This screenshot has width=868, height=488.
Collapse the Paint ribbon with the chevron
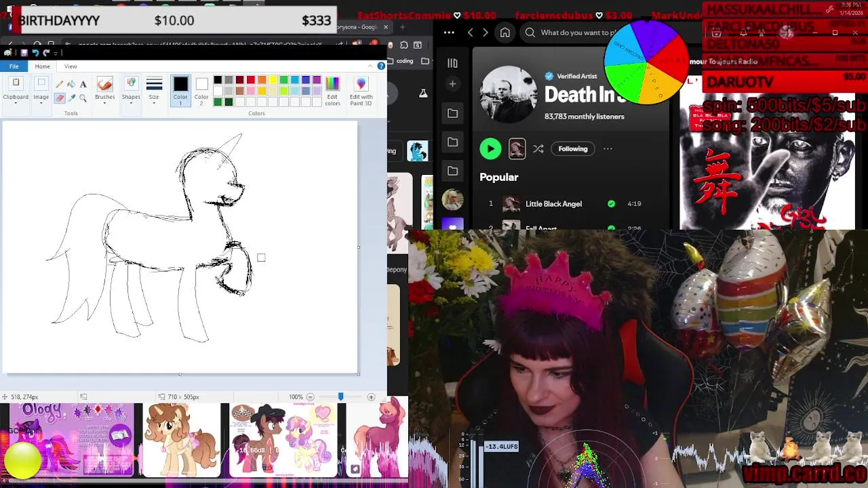coord(371,66)
